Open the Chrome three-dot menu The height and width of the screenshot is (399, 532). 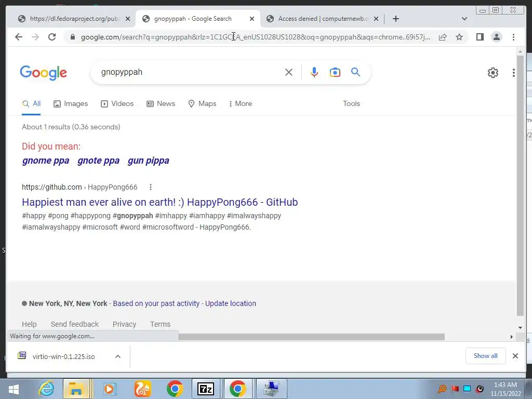pos(513,37)
